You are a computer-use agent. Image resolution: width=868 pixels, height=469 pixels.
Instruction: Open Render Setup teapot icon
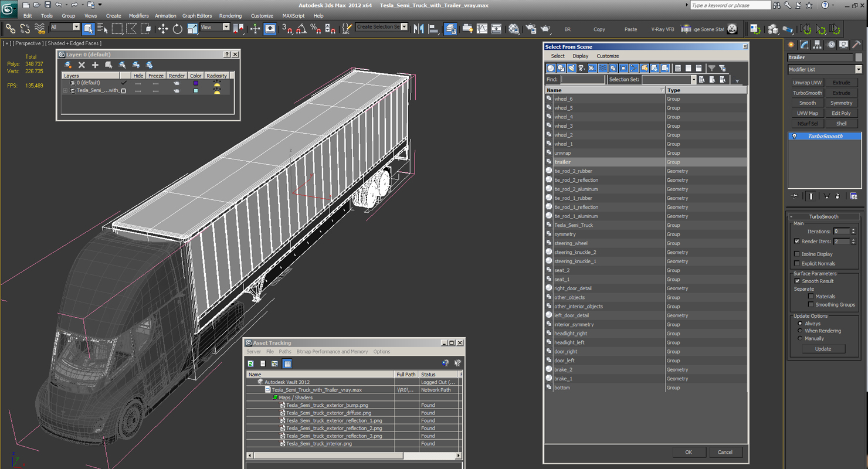tap(530, 29)
